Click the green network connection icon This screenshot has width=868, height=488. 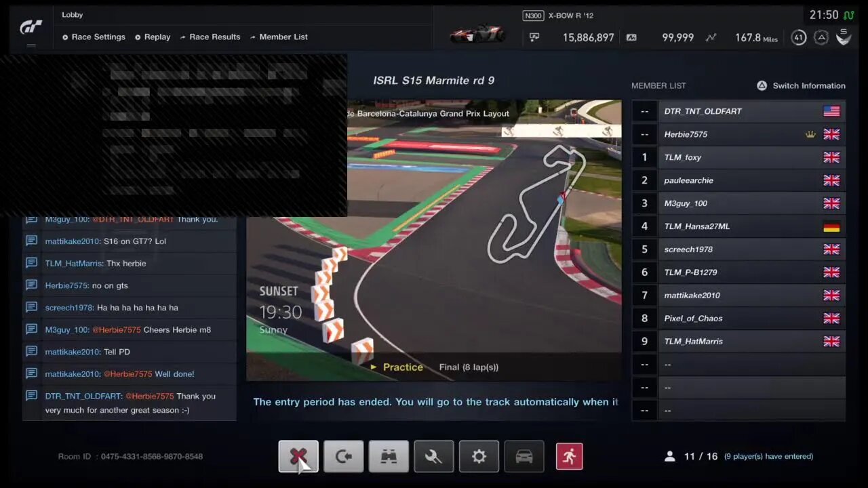click(x=850, y=14)
